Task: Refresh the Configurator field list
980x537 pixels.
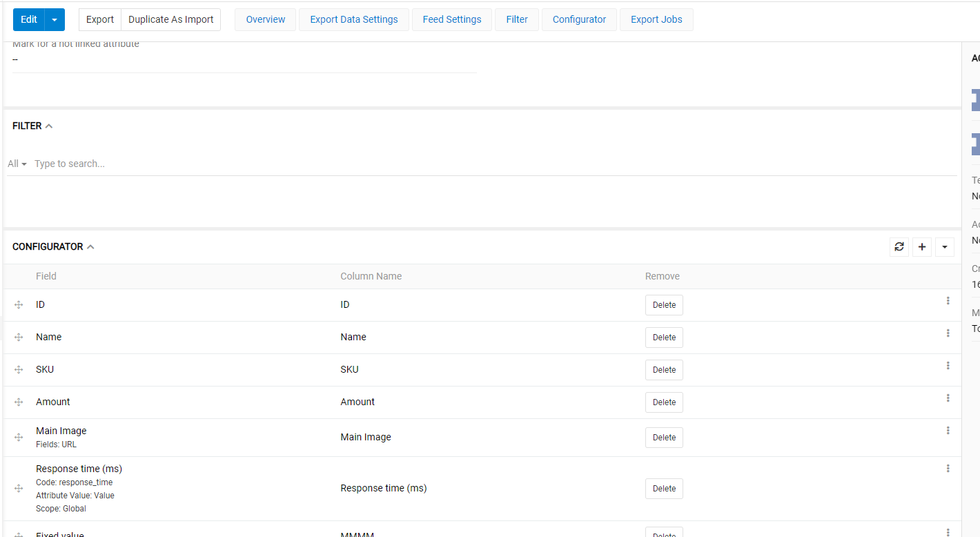Action: click(899, 246)
